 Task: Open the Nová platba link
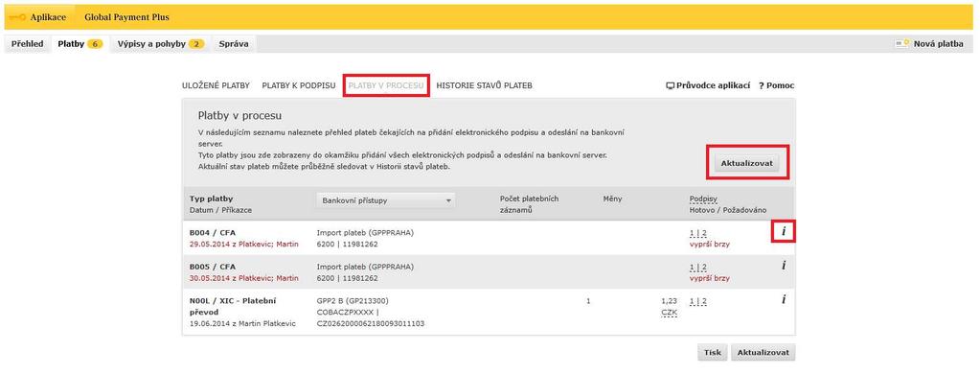938,44
